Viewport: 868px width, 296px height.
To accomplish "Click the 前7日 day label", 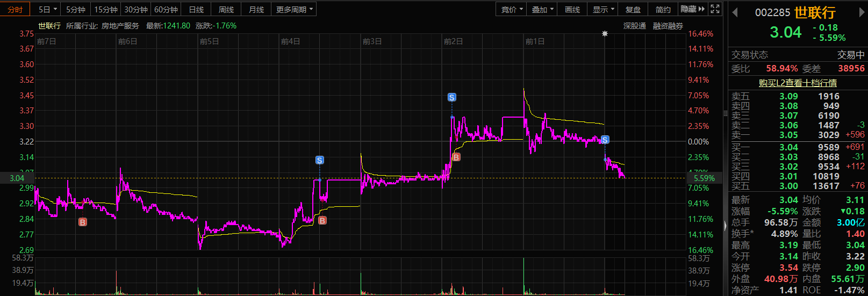I will click(x=46, y=41).
